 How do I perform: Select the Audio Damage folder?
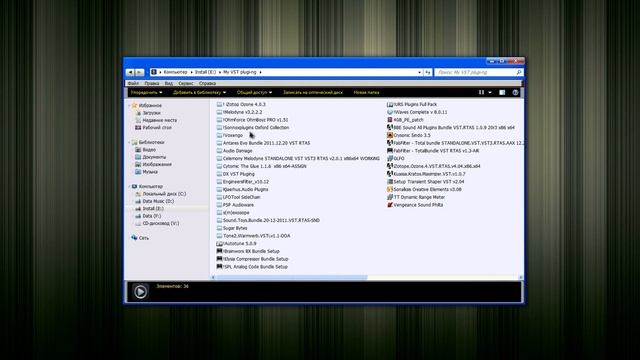pyautogui.click(x=234, y=151)
